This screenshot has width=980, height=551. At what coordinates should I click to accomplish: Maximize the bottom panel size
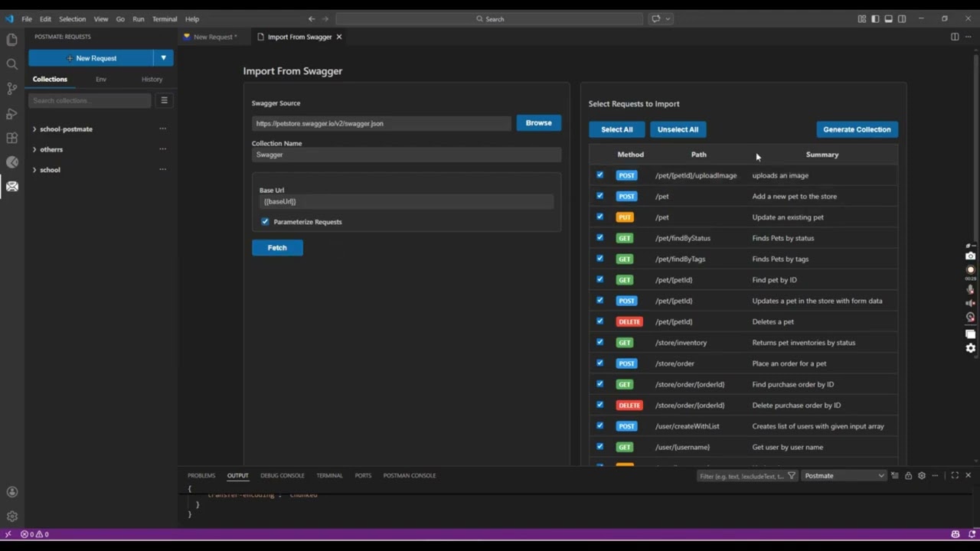pyautogui.click(x=955, y=475)
